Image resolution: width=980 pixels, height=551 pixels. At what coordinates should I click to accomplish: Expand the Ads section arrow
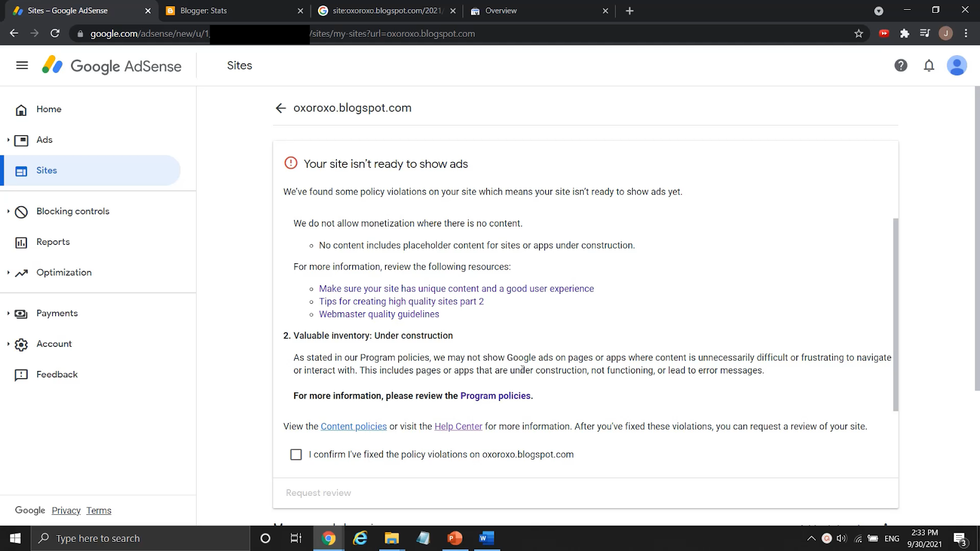click(8, 140)
